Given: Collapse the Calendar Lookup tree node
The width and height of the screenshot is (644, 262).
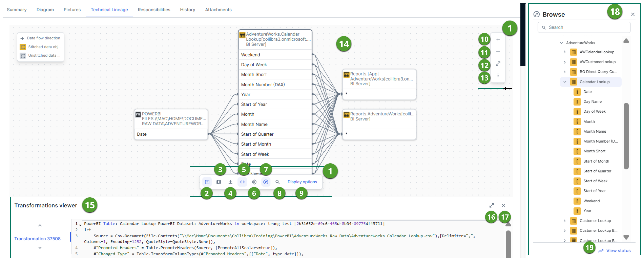Looking at the screenshot, I should click(565, 82).
